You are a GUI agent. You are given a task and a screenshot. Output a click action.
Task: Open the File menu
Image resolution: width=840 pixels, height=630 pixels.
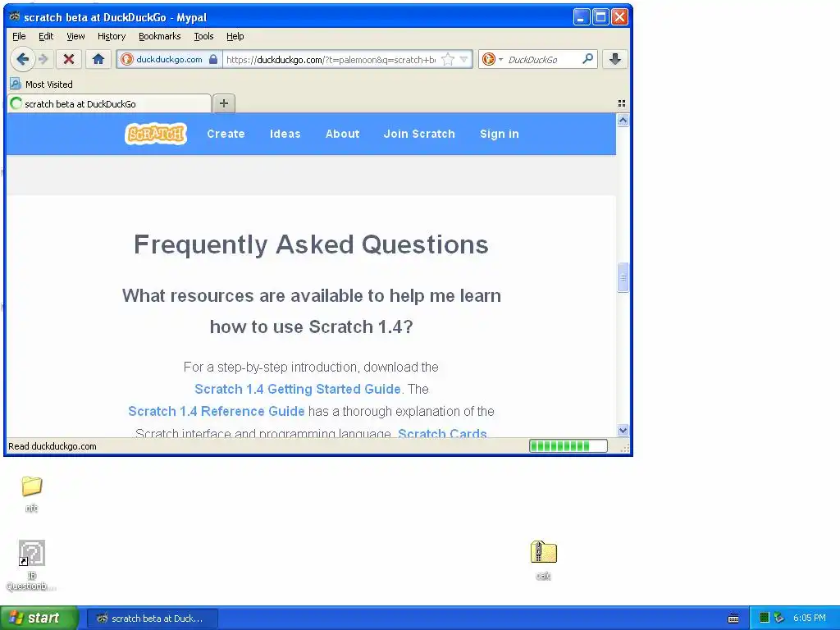(x=19, y=36)
